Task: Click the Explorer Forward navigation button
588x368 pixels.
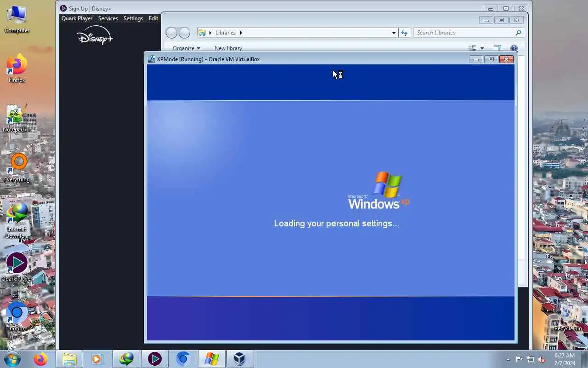Action: click(x=184, y=33)
